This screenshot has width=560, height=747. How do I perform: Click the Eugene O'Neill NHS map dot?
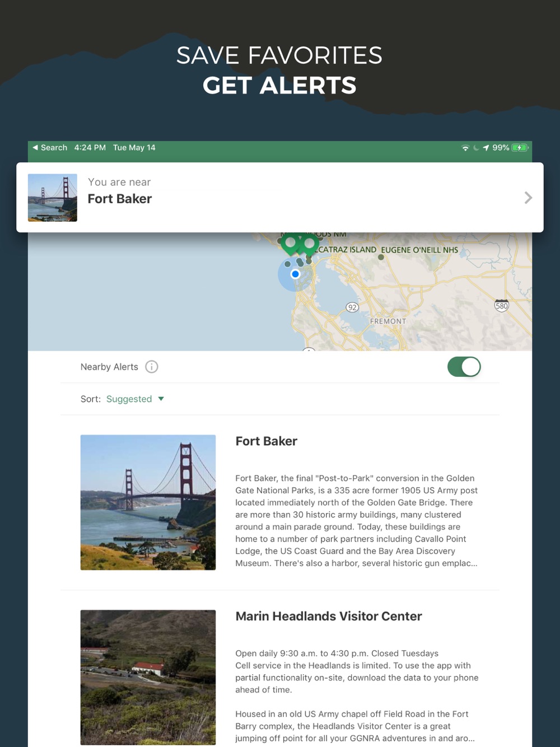point(381,258)
